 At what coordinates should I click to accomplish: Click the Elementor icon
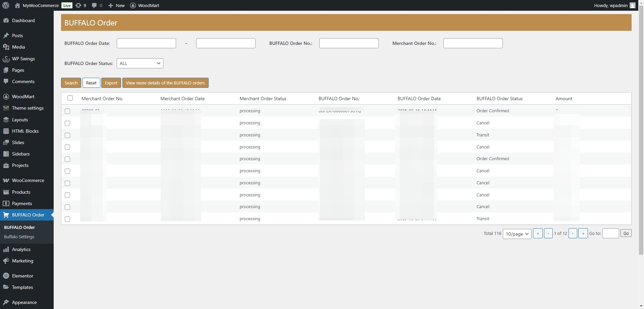pyautogui.click(x=6, y=276)
